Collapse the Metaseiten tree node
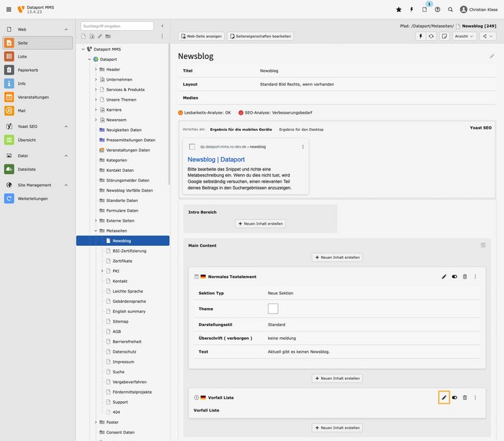This screenshot has height=441, width=504. pos(96,231)
